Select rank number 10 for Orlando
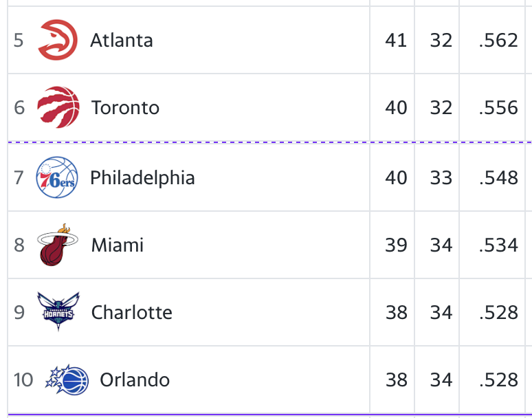532x418 pixels. pyautogui.click(x=23, y=379)
